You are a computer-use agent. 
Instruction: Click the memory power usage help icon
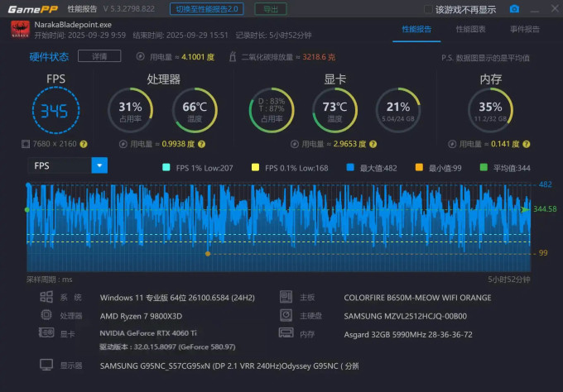click(527, 144)
